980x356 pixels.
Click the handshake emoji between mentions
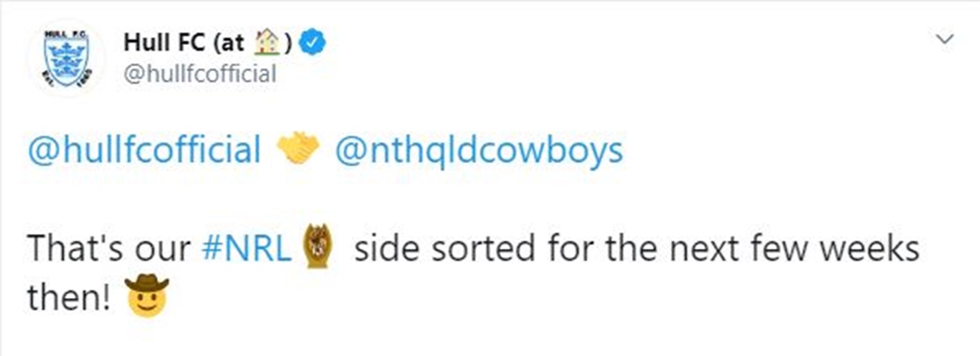298,150
